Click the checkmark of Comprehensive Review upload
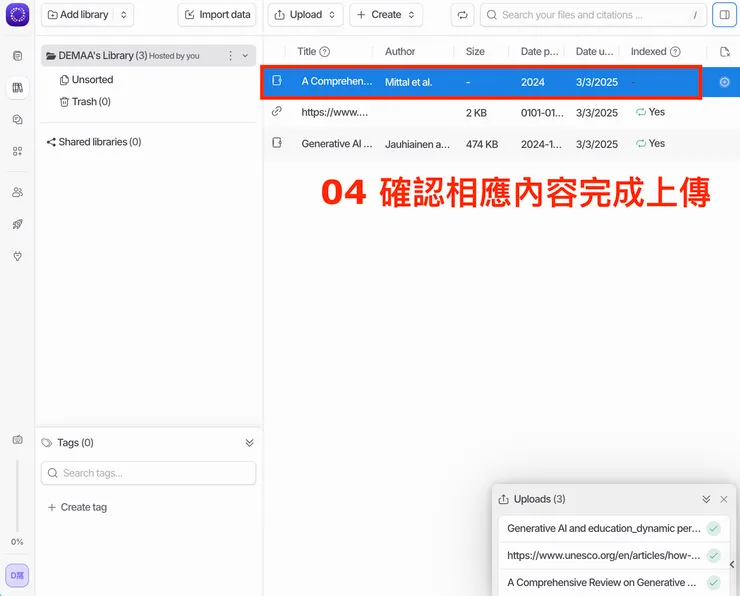This screenshot has height=596, width=740. pyautogui.click(x=714, y=583)
